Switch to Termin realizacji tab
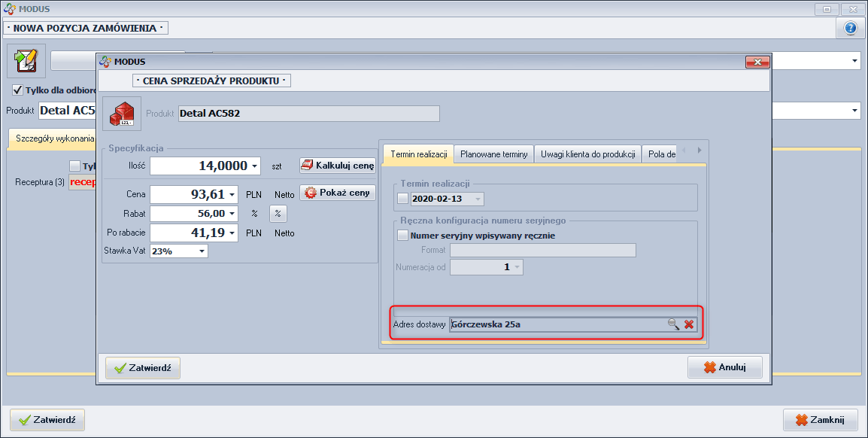Image resolution: width=868 pixels, height=438 pixels. point(418,154)
